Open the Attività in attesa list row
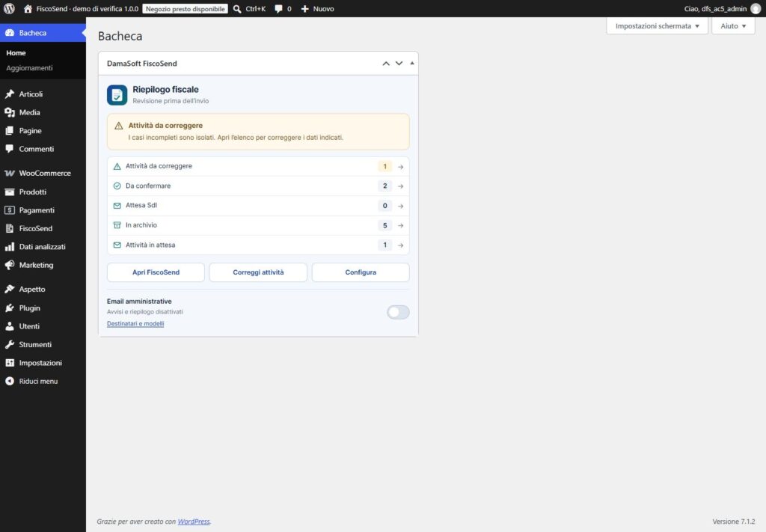 coord(258,245)
